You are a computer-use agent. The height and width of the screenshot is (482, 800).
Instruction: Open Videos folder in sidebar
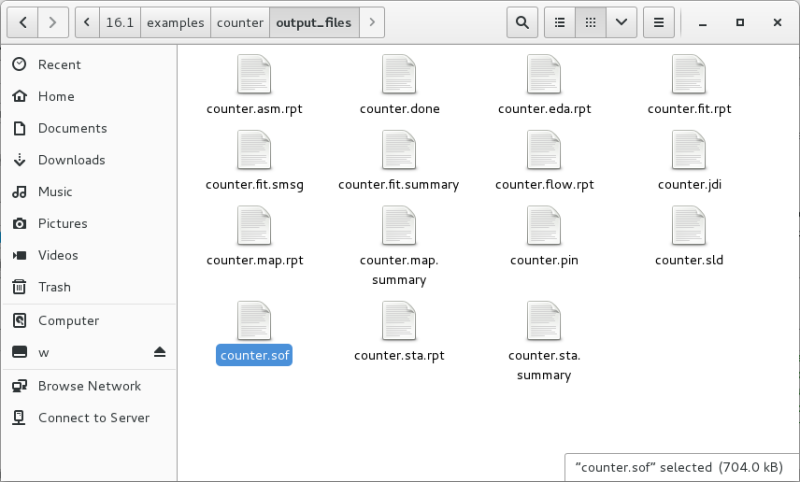(89, 255)
